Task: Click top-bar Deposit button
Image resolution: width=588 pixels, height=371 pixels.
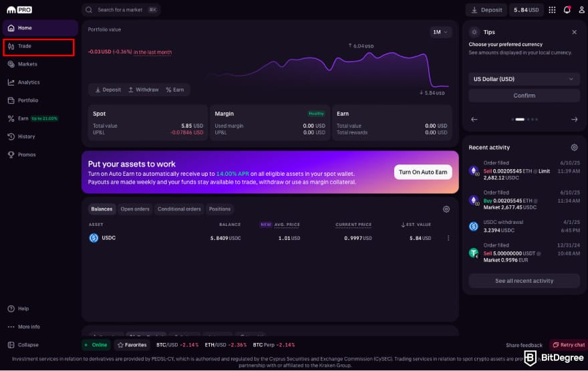Action: (486, 10)
